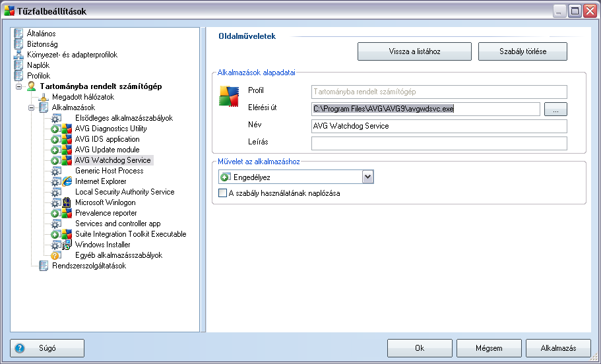Click the Microsoft Winlogon icon
Viewport: 601px width, 364px height.
[x=67, y=202]
